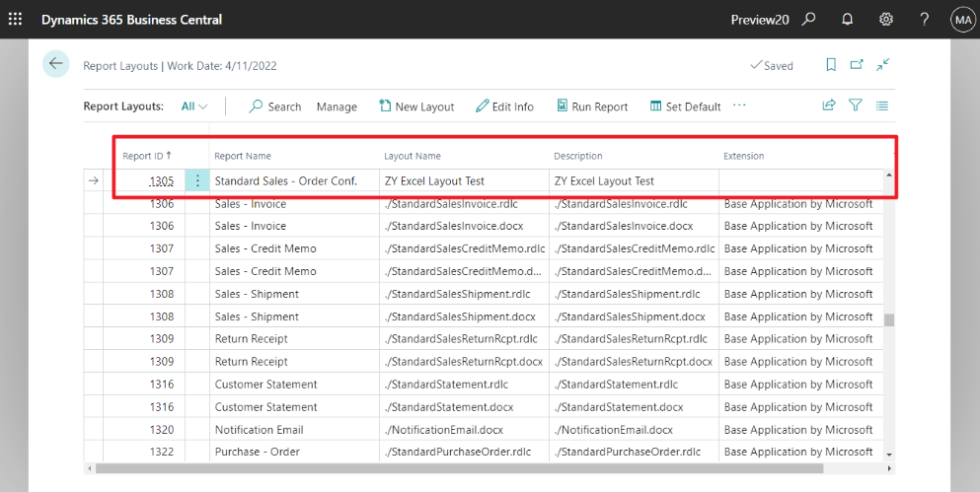Screen dimensions: 980x492
Task: Search the report layouts list
Action: point(275,106)
